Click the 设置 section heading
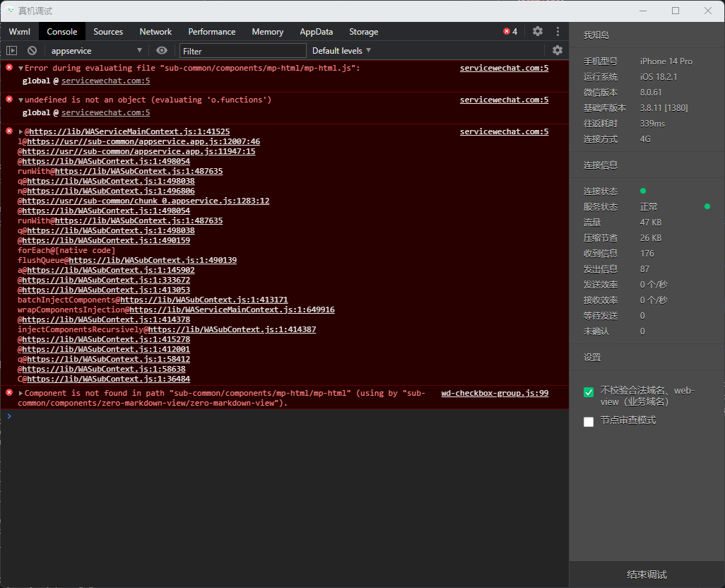This screenshot has width=725, height=588. pyautogui.click(x=592, y=358)
